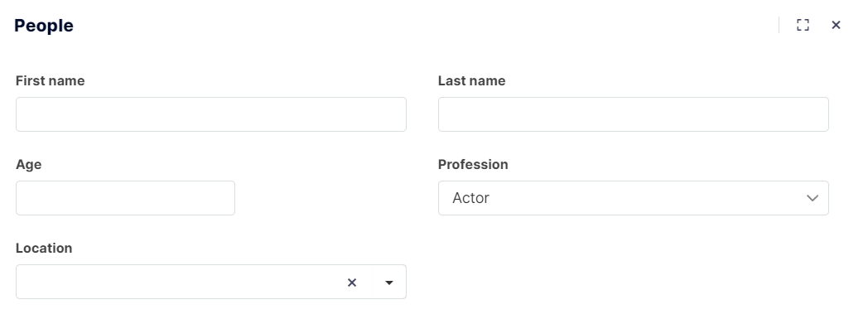
Task: Expand the Profession chevron arrow
Action: point(812,198)
